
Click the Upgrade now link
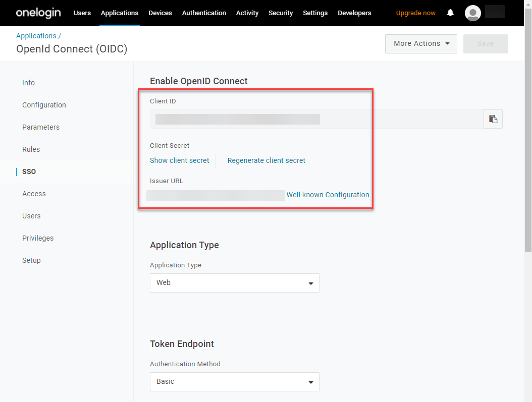click(415, 13)
